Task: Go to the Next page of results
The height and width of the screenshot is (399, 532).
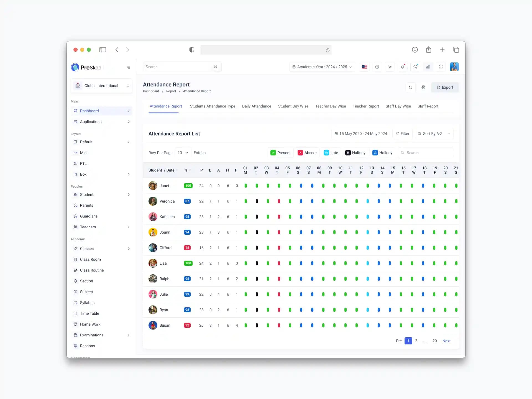Action: [446, 341]
